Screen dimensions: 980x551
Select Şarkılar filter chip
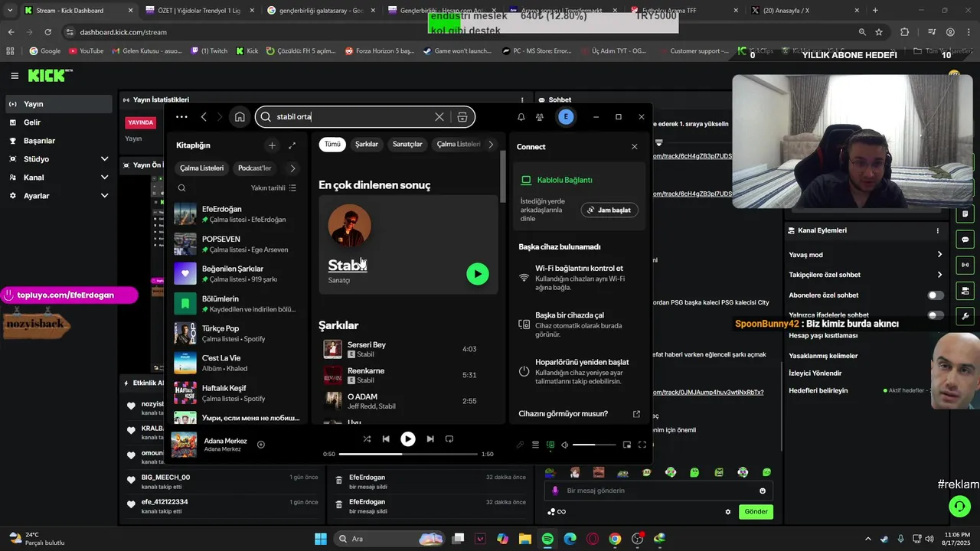pyautogui.click(x=367, y=144)
